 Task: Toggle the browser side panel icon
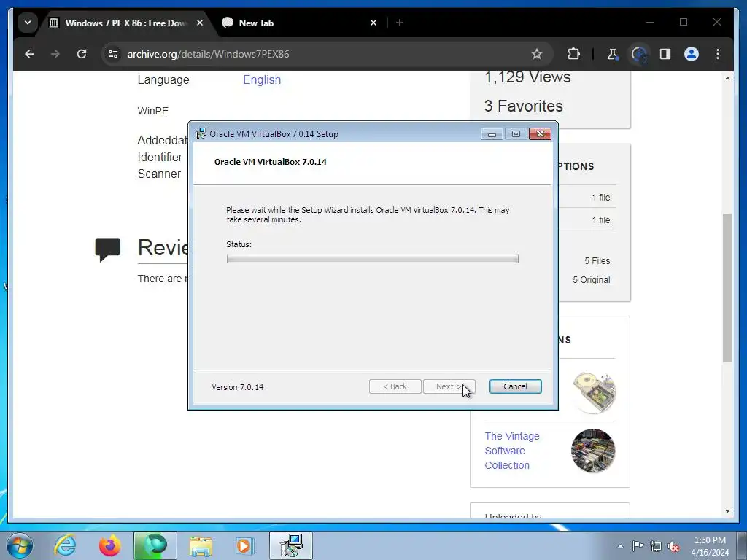click(665, 54)
